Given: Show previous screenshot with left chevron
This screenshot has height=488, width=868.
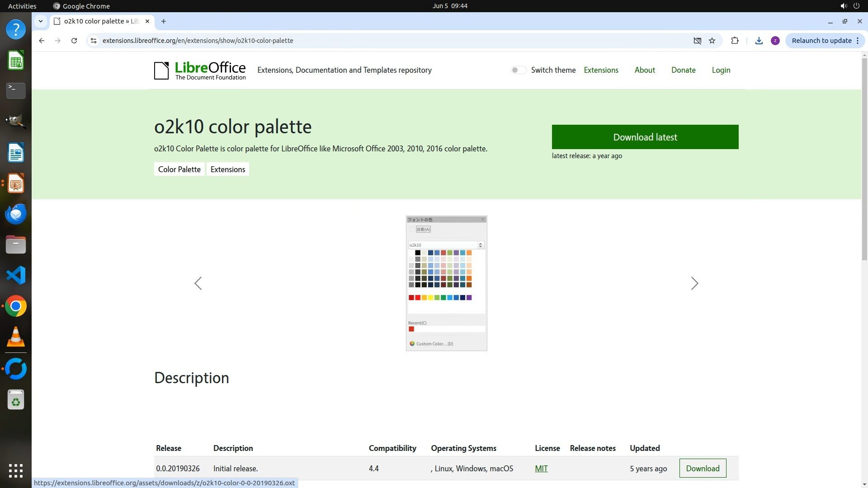Looking at the screenshot, I should (x=198, y=283).
